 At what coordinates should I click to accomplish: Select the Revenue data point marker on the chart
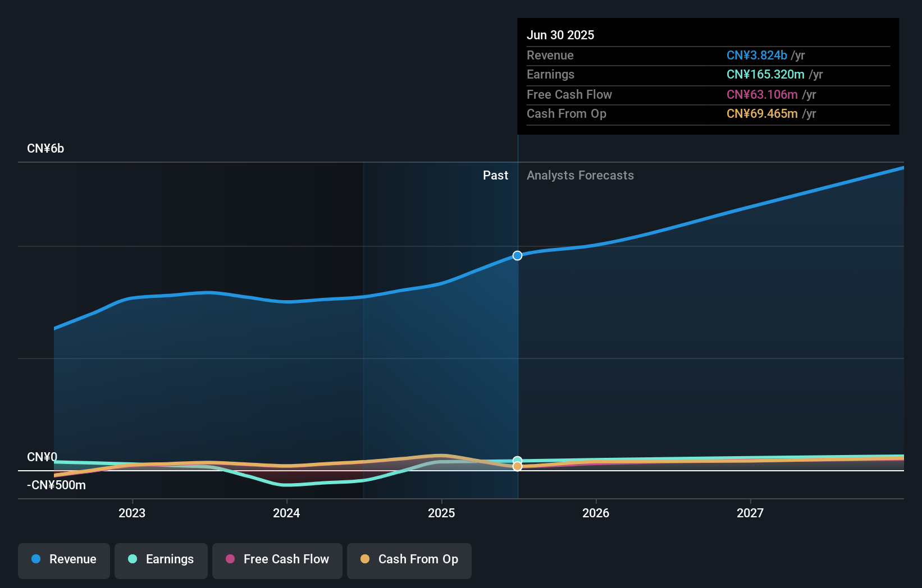pos(517,255)
